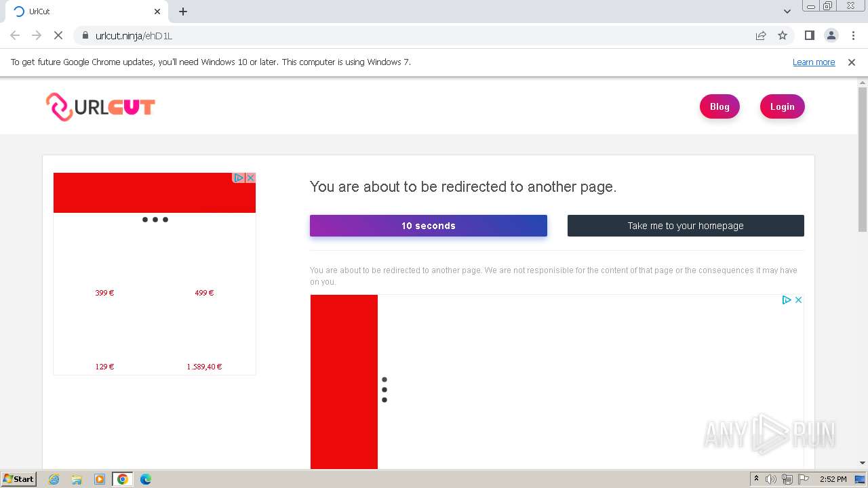Click the browser forward arrow
The image size is (868, 488).
pyautogui.click(x=37, y=35)
